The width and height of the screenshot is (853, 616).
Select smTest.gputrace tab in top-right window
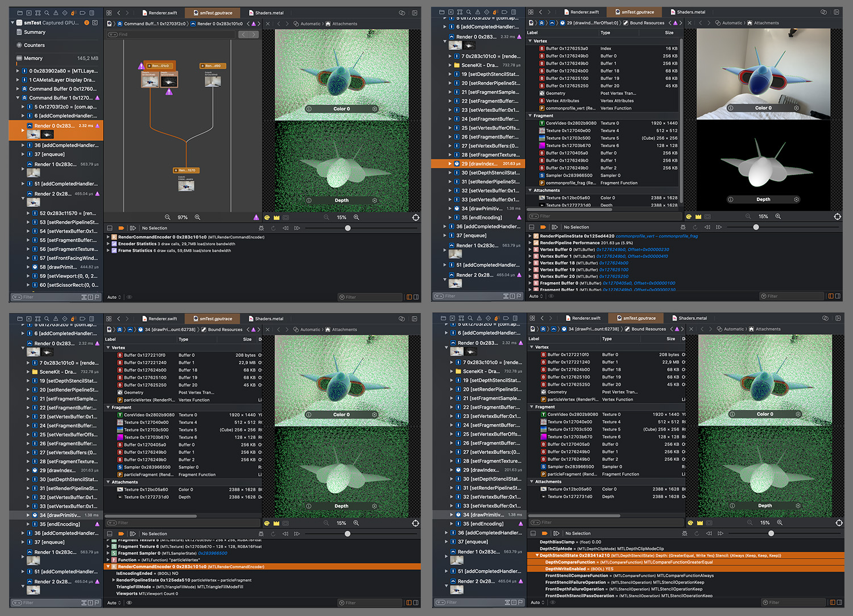coord(634,12)
